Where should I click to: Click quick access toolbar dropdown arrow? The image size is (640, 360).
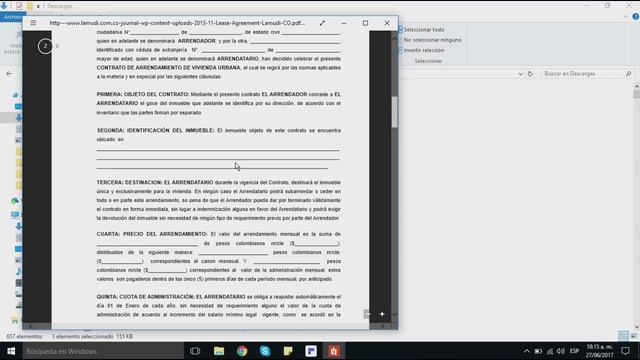coord(38,6)
